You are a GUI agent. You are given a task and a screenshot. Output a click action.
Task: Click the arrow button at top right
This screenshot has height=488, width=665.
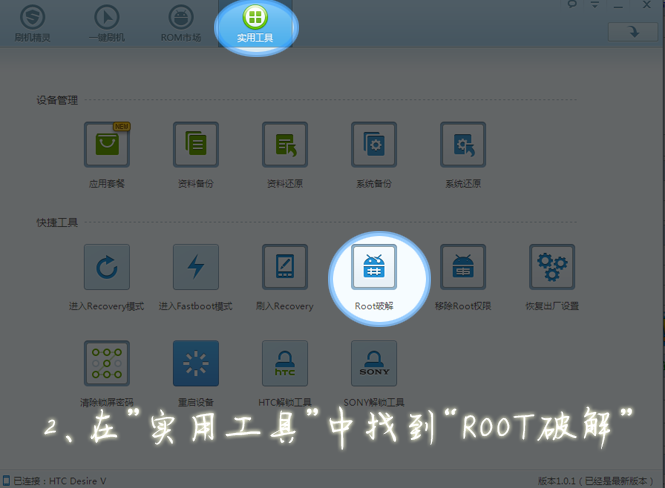pyautogui.click(x=633, y=32)
